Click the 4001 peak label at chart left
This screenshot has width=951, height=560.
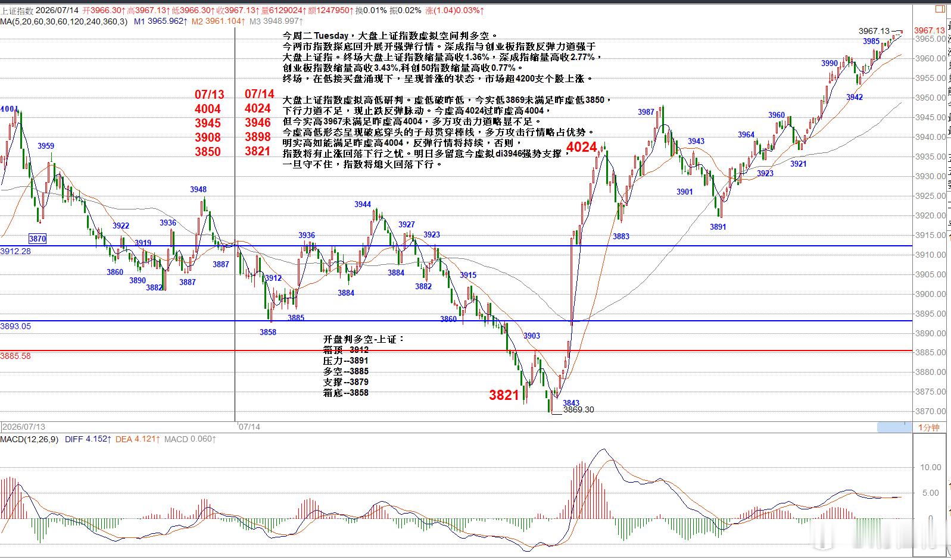point(9,110)
